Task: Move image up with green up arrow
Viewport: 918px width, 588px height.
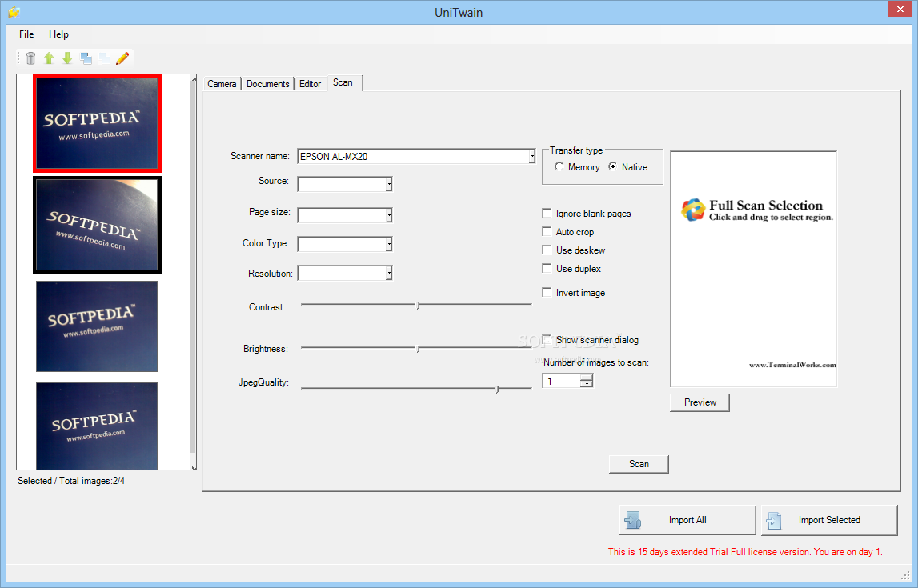Action: pyautogui.click(x=49, y=58)
